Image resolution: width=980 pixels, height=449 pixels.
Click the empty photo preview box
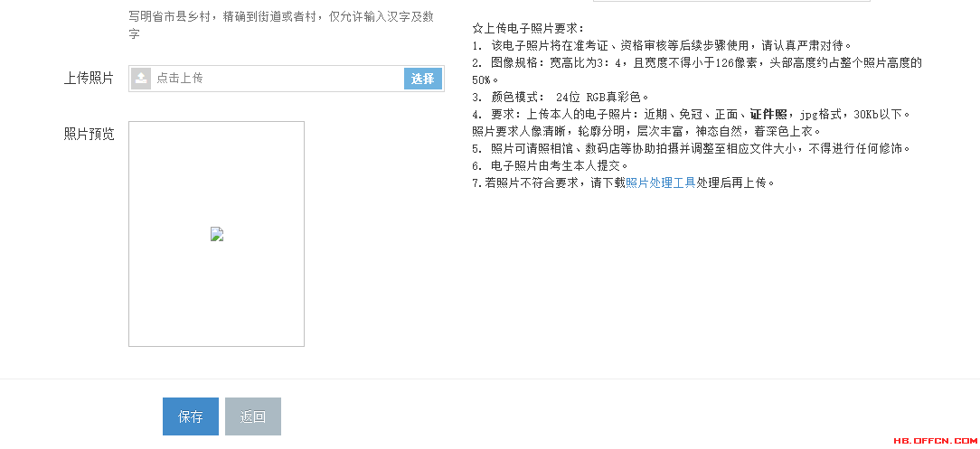216,234
